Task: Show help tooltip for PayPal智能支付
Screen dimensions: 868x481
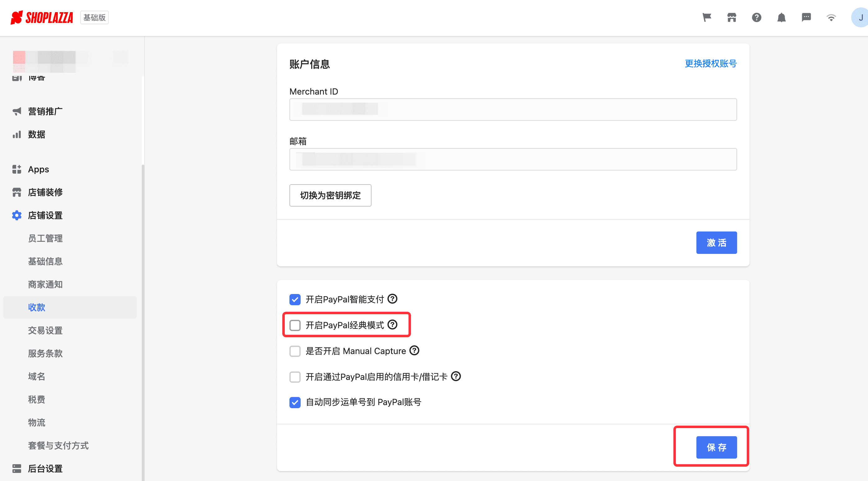Action: (392, 299)
